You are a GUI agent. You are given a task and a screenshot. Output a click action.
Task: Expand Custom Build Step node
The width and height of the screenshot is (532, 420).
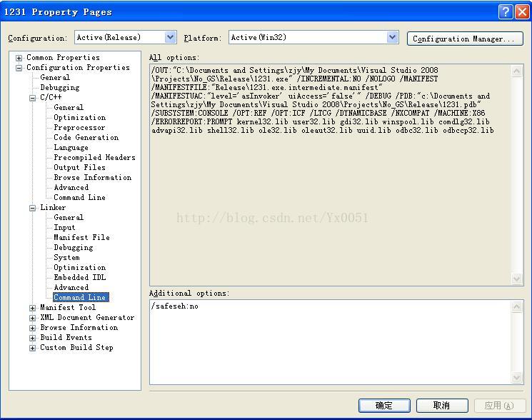tap(33, 348)
